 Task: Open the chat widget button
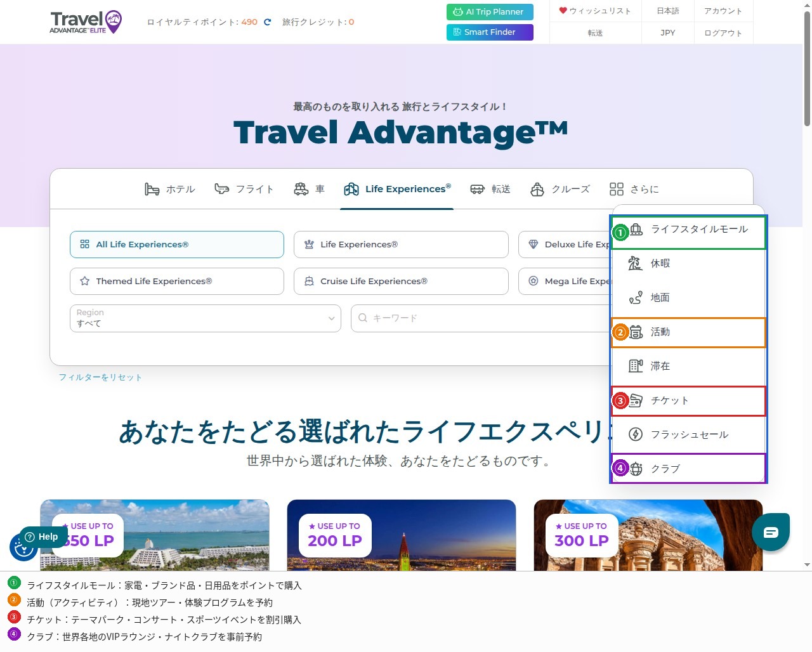(x=771, y=531)
